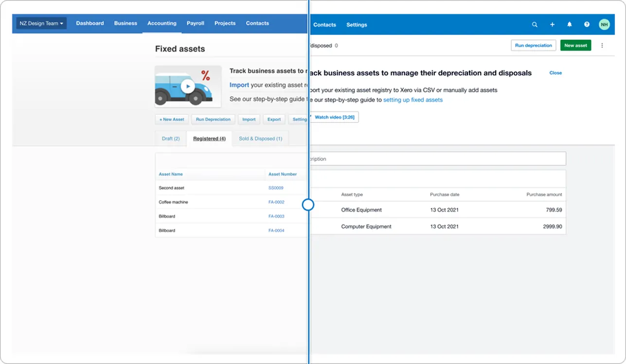Open the search icon in the blue header

(535, 24)
